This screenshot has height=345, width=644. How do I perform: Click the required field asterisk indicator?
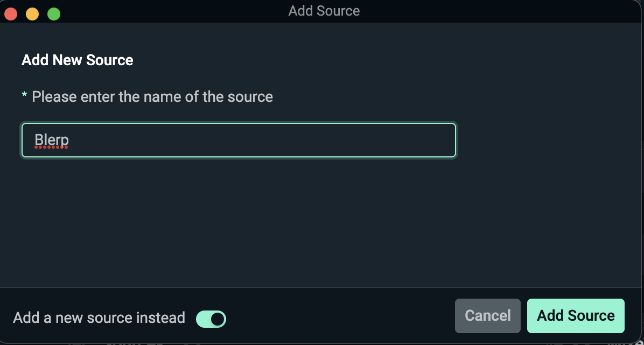tap(24, 96)
